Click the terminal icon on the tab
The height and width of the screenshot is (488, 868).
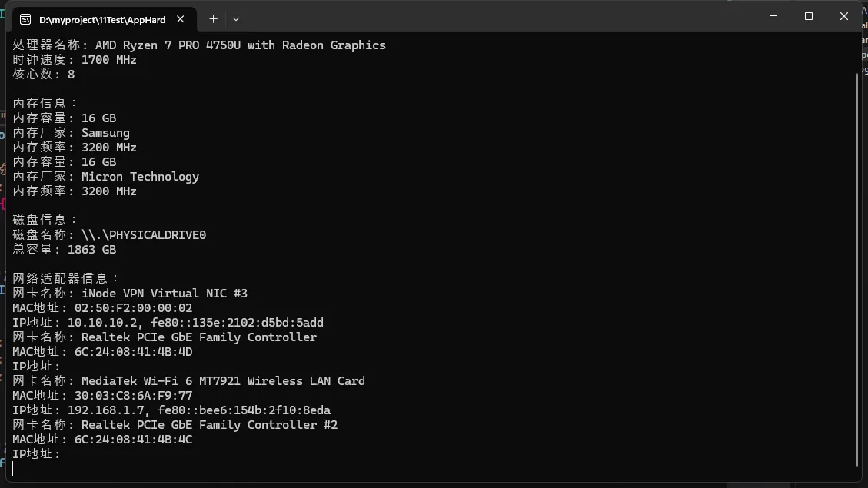(25, 19)
